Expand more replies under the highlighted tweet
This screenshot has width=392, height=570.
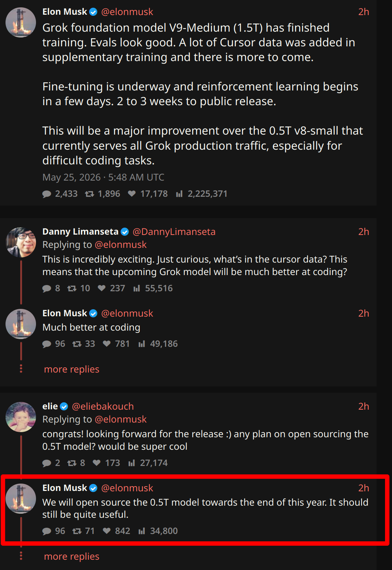click(72, 556)
